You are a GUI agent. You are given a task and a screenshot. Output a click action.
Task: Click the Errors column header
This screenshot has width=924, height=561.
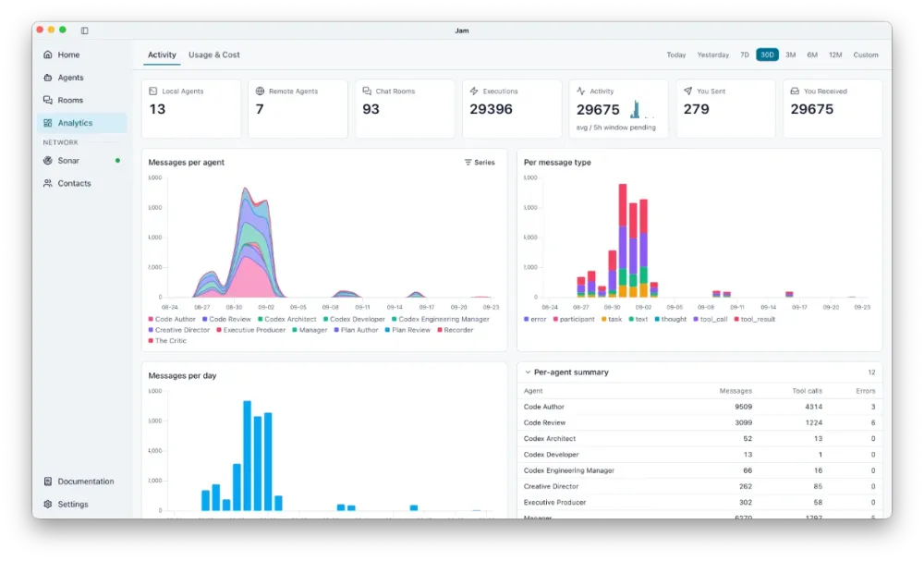[865, 391]
